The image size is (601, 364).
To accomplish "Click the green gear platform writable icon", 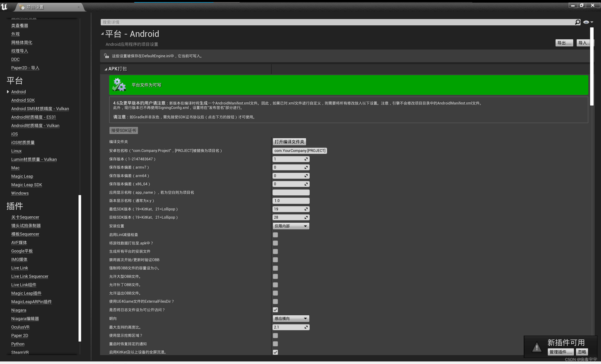I will tap(119, 85).
